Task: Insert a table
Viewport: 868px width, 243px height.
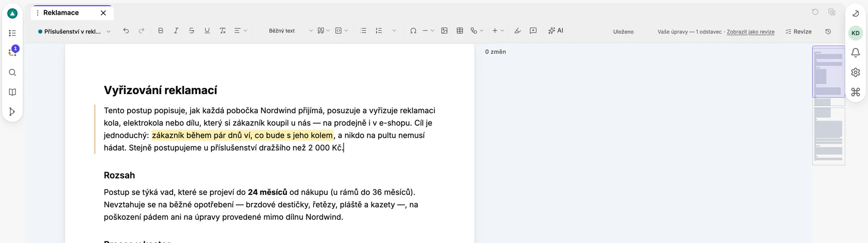Action: tap(460, 31)
